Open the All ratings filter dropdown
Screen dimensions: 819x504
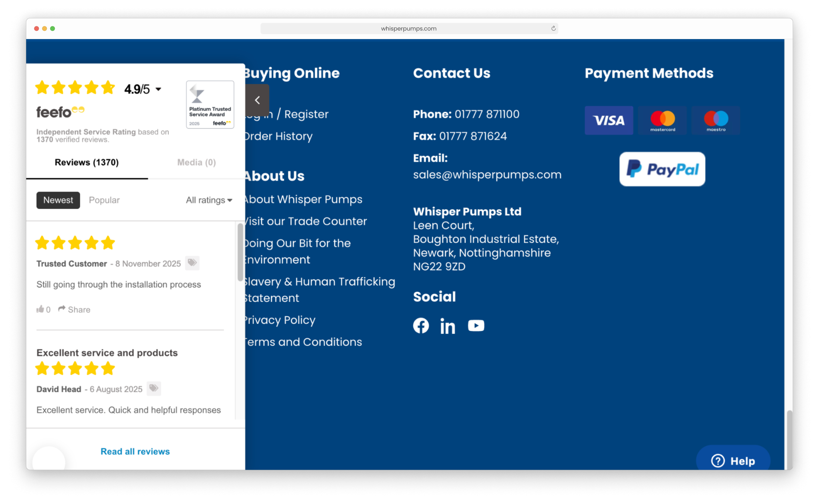(x=208, y=200)
